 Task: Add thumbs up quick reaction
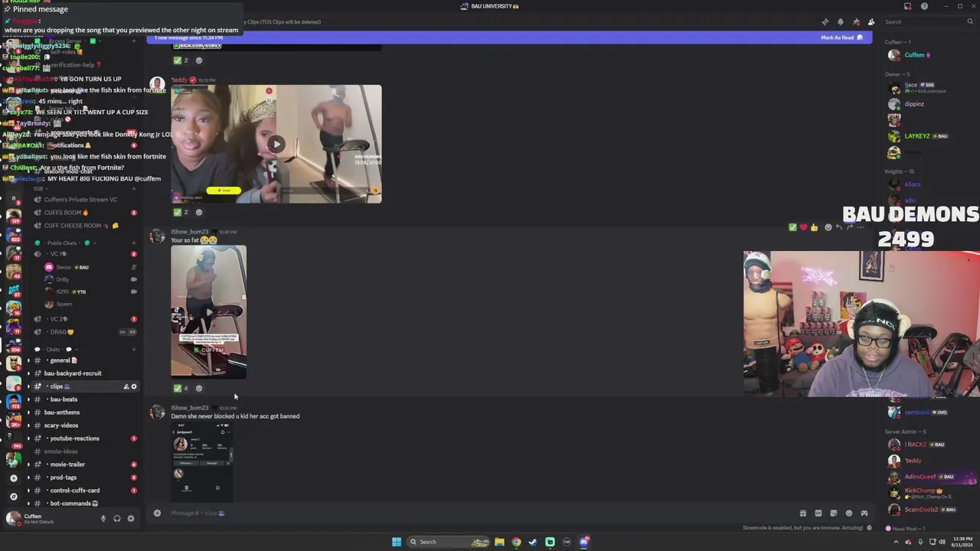pos(814,227)
